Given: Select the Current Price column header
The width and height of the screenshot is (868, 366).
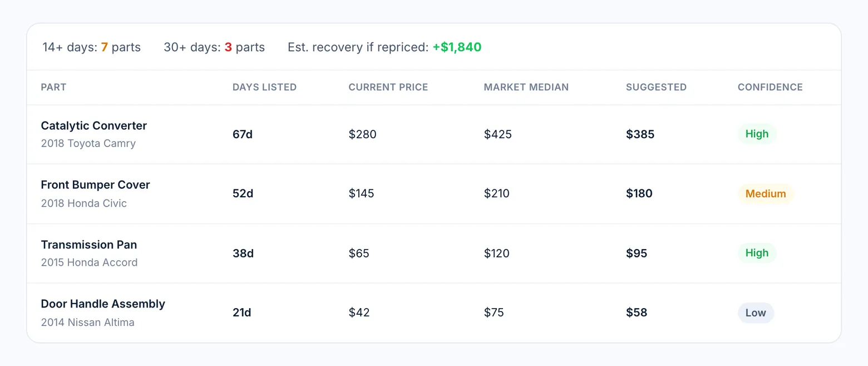Looking at the screenshot, I should tap(388, 87).
